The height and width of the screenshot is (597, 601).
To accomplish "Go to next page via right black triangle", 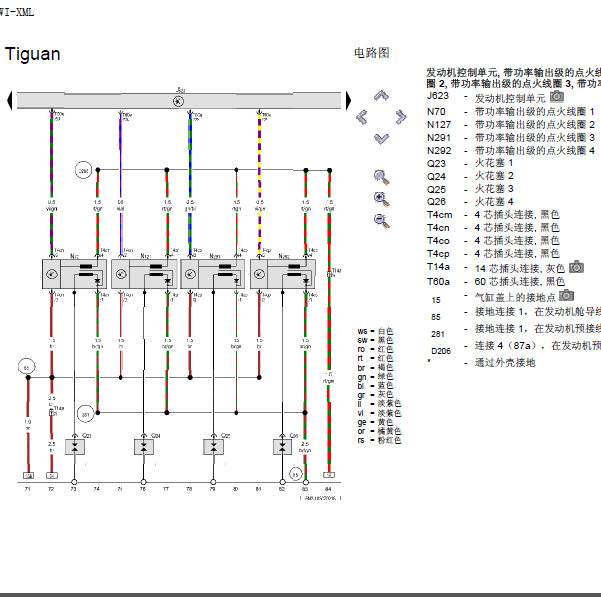I will coord(348,101).
